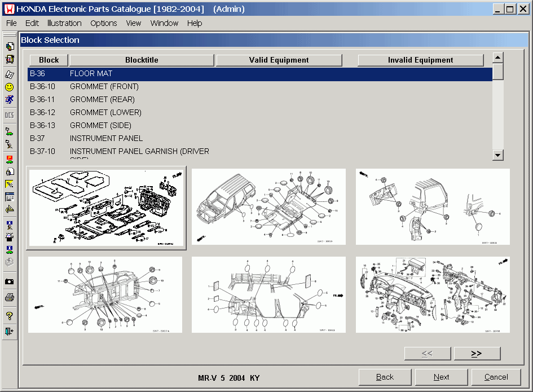Click the Honda logo in title bar
The height and width of the screenshot is (392, 533).
click(x=10, y=9)
